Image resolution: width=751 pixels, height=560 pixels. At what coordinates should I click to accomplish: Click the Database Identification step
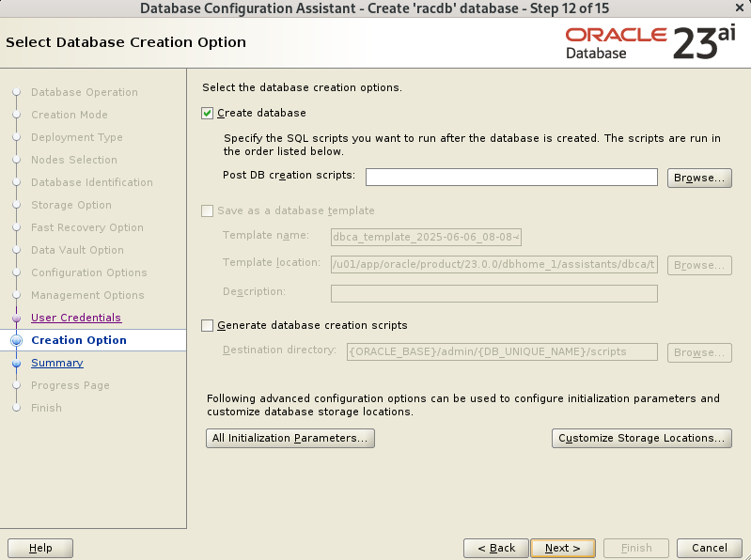(92, 182)
